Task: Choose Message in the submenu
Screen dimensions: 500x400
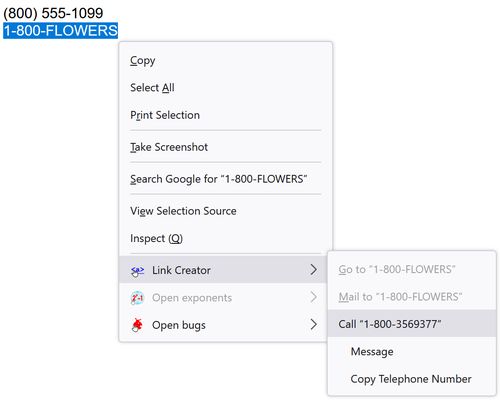Action: tap(412, 351)
